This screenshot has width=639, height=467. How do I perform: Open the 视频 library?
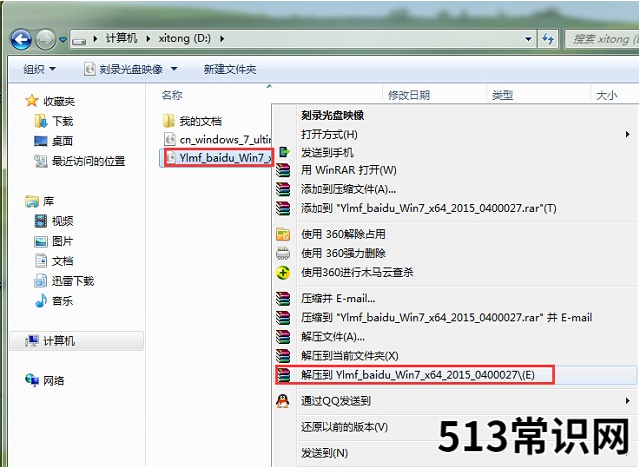click(54, 221)
